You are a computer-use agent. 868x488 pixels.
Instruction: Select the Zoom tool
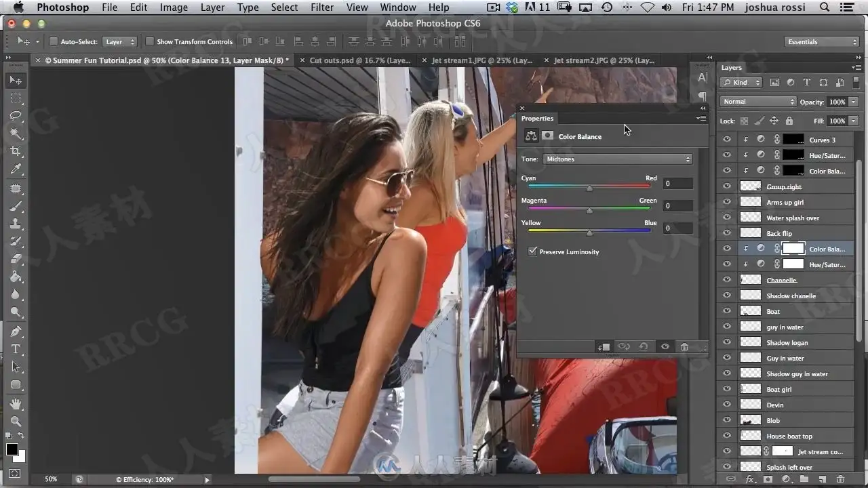click(x=16, y=421)
